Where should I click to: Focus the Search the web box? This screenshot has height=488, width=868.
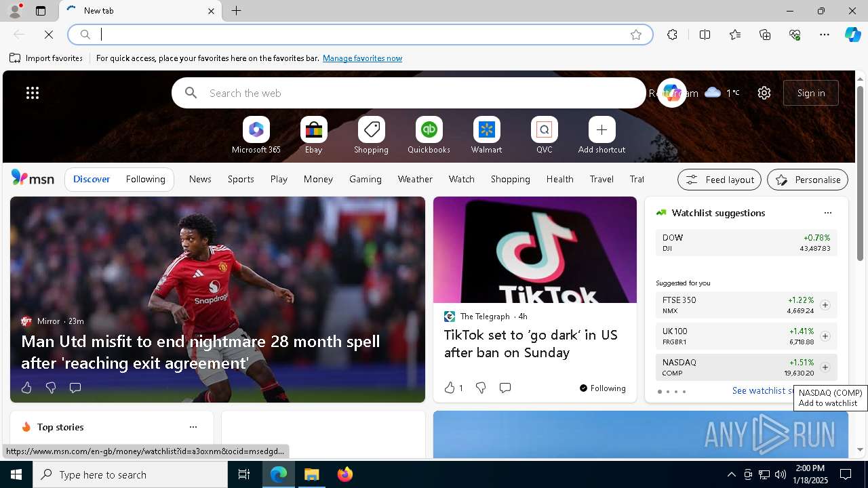point(409,93)
